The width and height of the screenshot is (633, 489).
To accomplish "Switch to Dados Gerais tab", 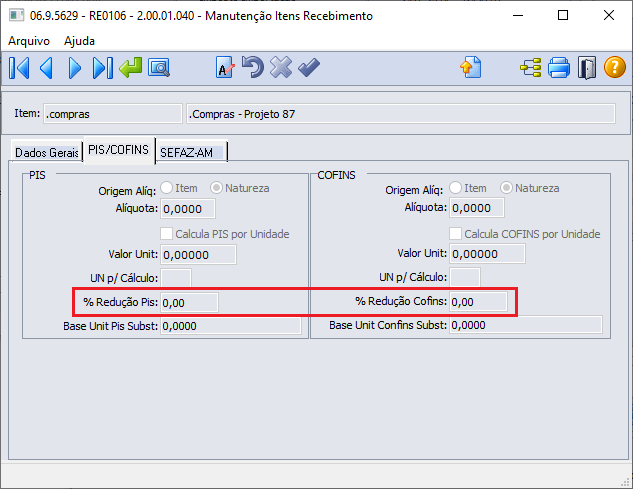I will (x=46, y=152).
